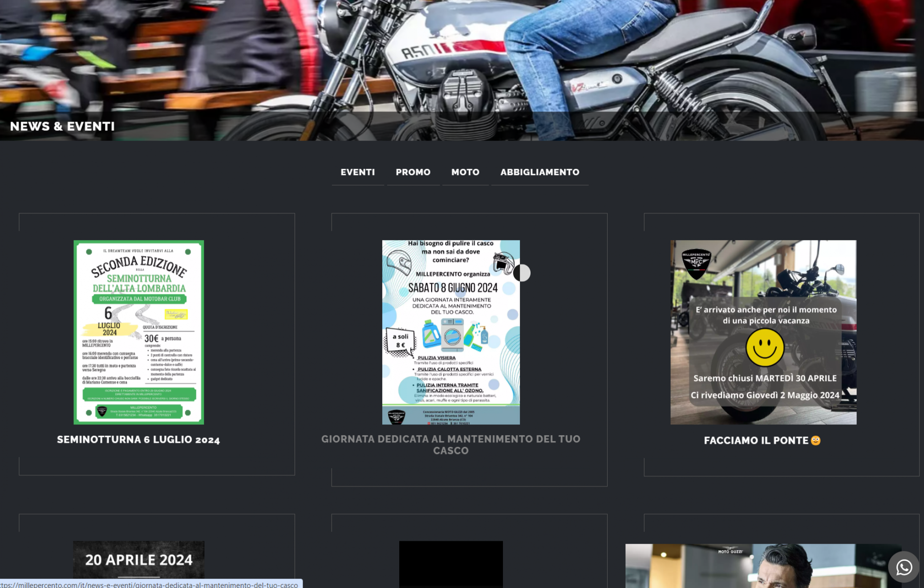Click the News & Eventi page heading
This screenshot has height=588, width=924.
[62, 127]
